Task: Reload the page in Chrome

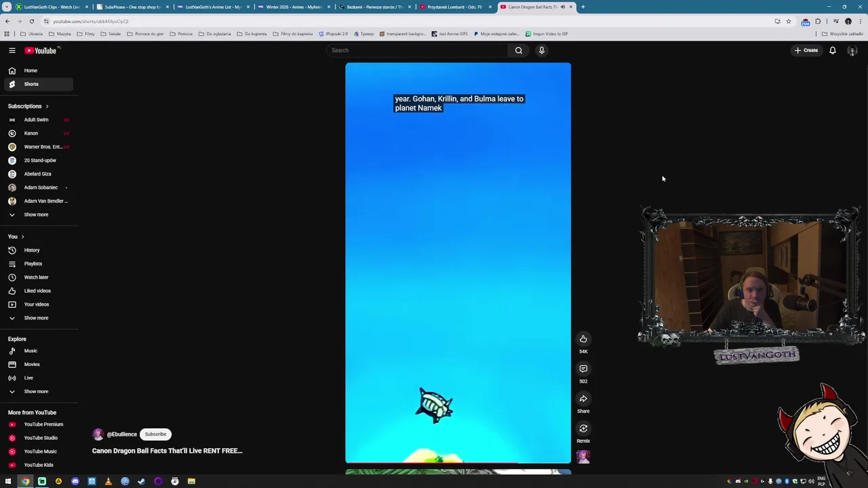Action: tap(31, 21)
